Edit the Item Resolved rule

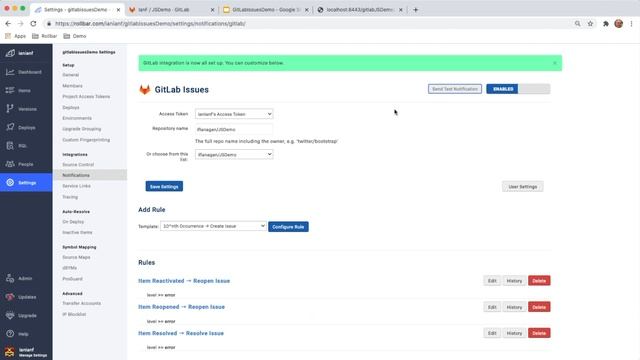click(492, 333)
